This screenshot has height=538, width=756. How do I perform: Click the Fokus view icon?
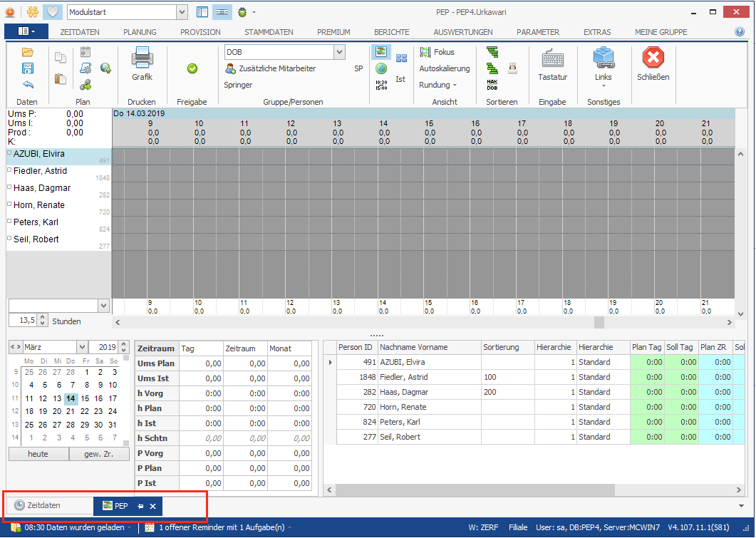425,52
